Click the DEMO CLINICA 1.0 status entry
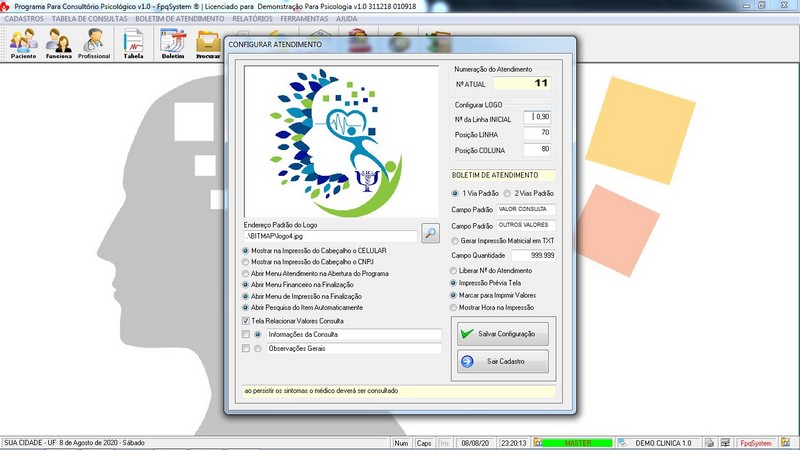800x450 pixels. coord(663,443)
